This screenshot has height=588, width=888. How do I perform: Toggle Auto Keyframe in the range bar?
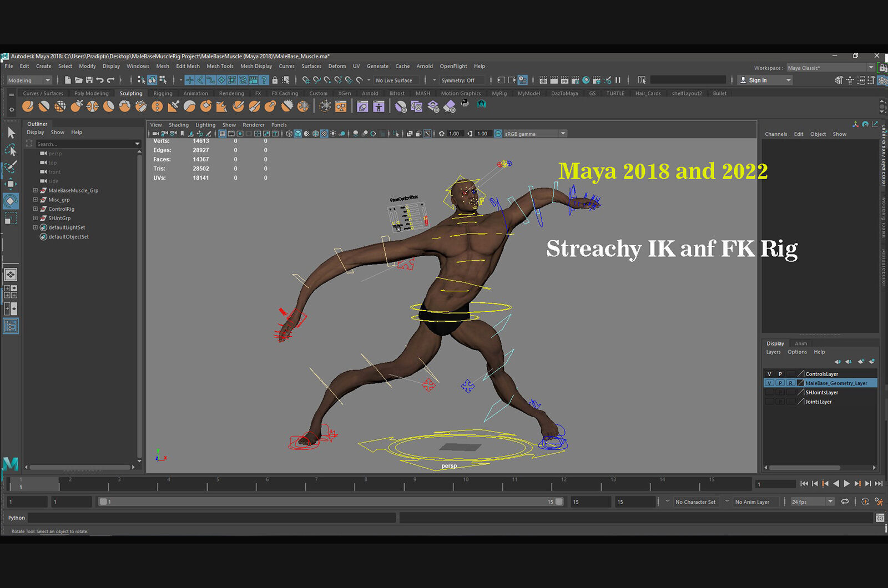[865, 502]
